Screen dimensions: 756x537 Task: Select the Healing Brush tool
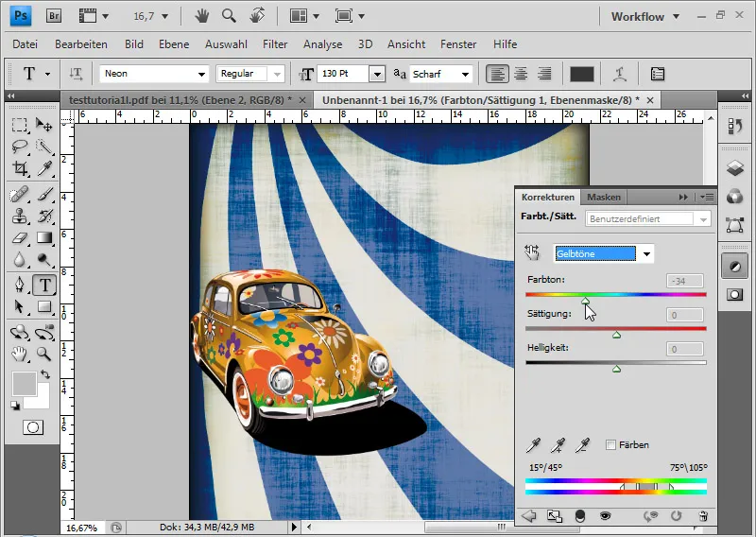pyautogui.click(x=19, y=195)
